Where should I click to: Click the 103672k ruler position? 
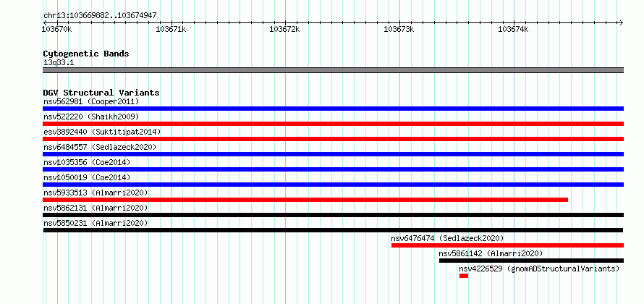pyautogui.click(x=284, y=29)
